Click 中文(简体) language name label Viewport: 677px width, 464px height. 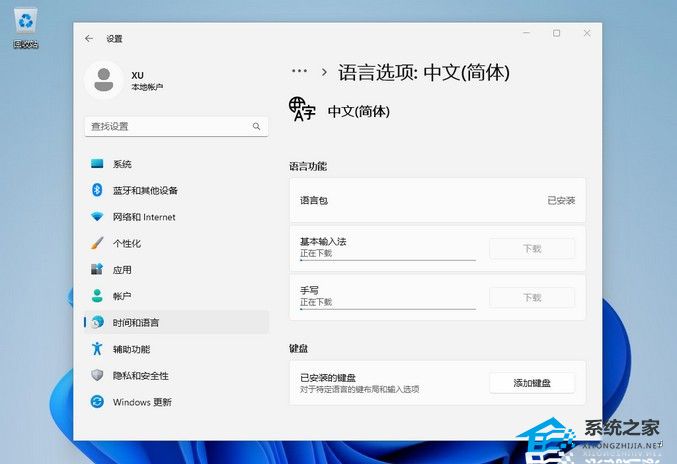click(x=359, y=111)
